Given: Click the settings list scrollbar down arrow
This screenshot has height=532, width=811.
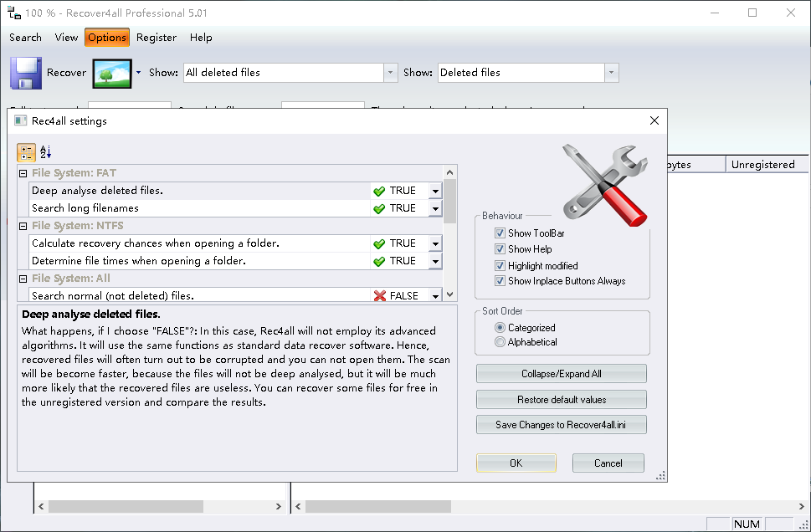Looking at the screenshot, I should [450, 294].
